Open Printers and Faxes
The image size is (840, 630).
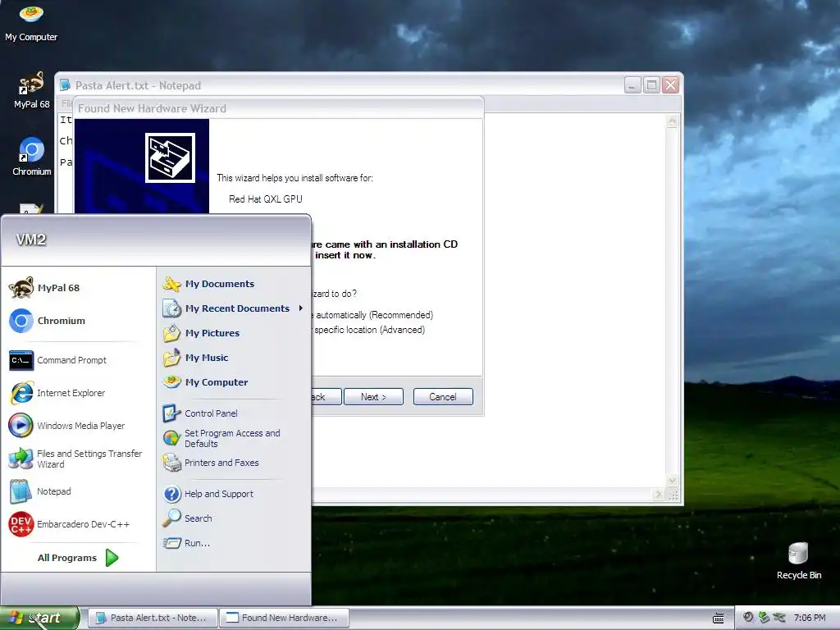[x=234, y=463]
